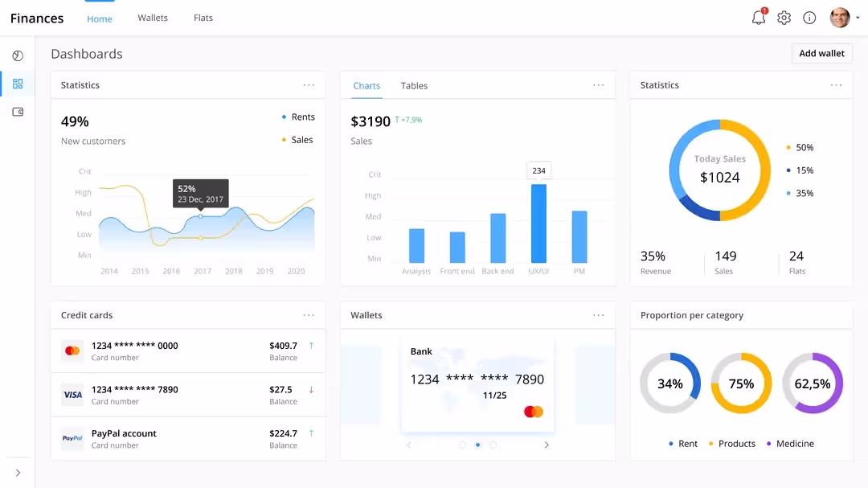The width and height of the screenshot is (868, 488).
Task: Click the Add wallet button
Action: click(821, 53)
